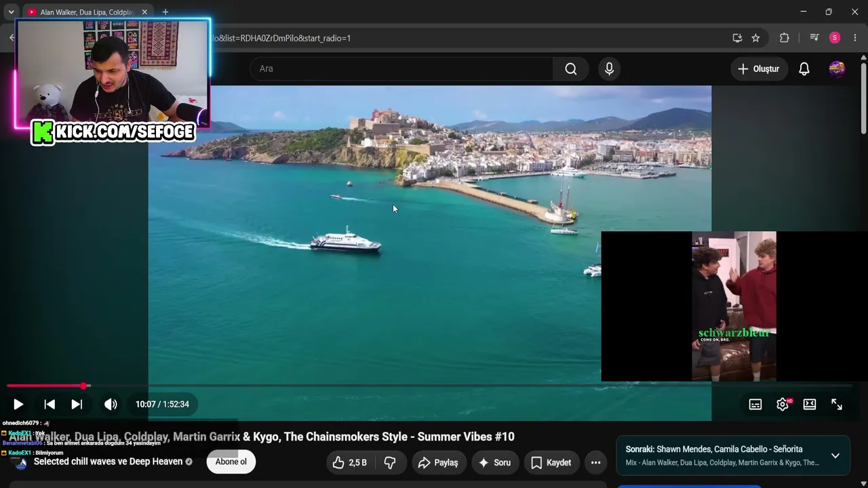Click the red video progress bar

45,386
